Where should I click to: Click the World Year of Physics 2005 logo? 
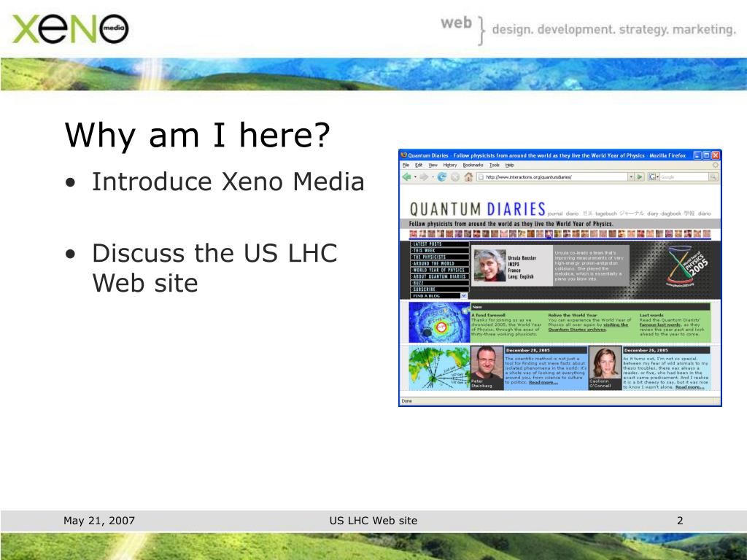coord(687,267)
